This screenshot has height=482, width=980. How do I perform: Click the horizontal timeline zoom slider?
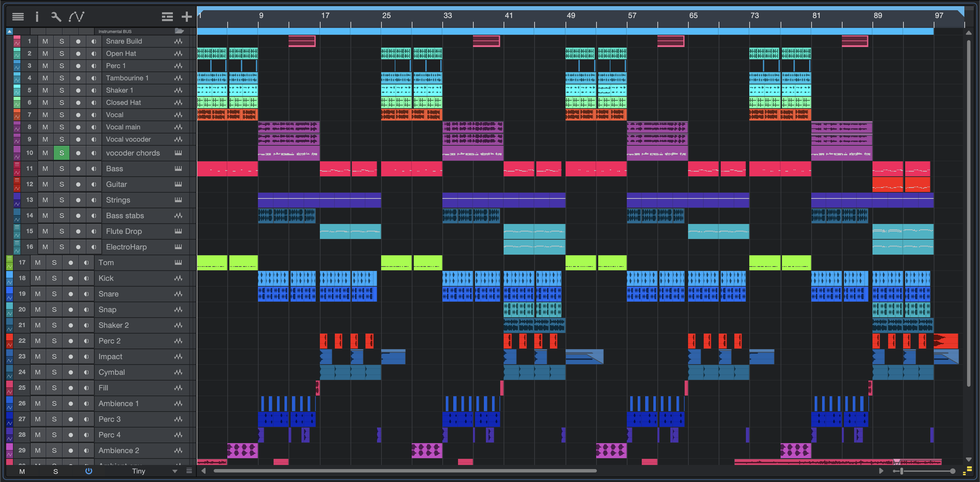(x=902, y=471)
